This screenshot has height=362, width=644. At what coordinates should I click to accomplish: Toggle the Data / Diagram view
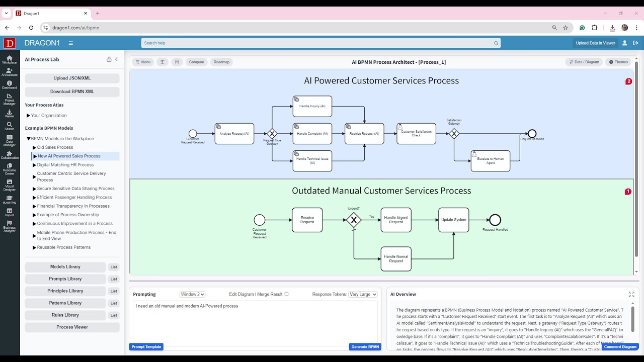pos(584,62)
